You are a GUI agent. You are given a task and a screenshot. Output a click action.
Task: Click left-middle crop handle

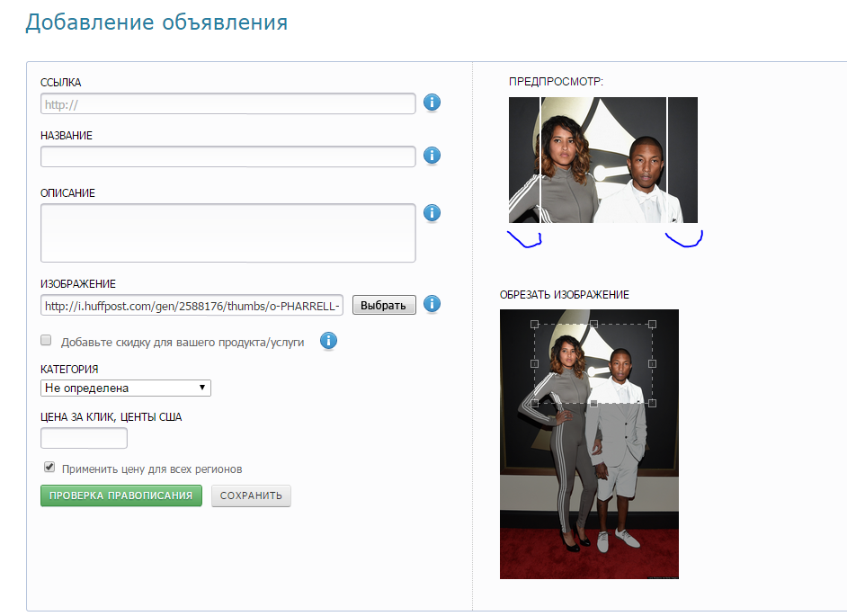click(x=534, y=363)
